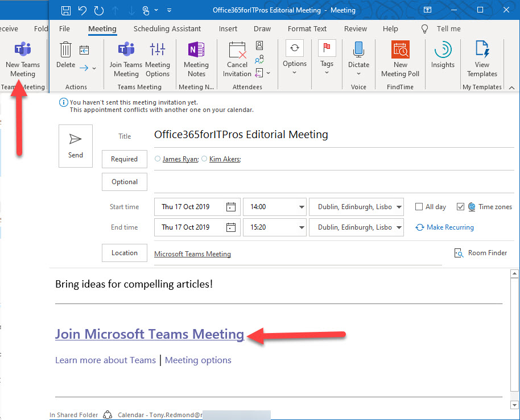Open the Insert tab

pos(228,29)
